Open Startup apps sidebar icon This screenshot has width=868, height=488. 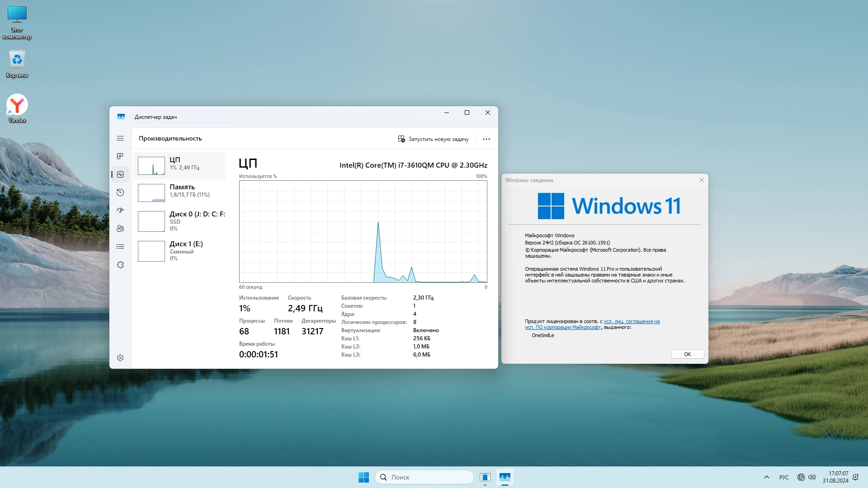tap(120, 211)
